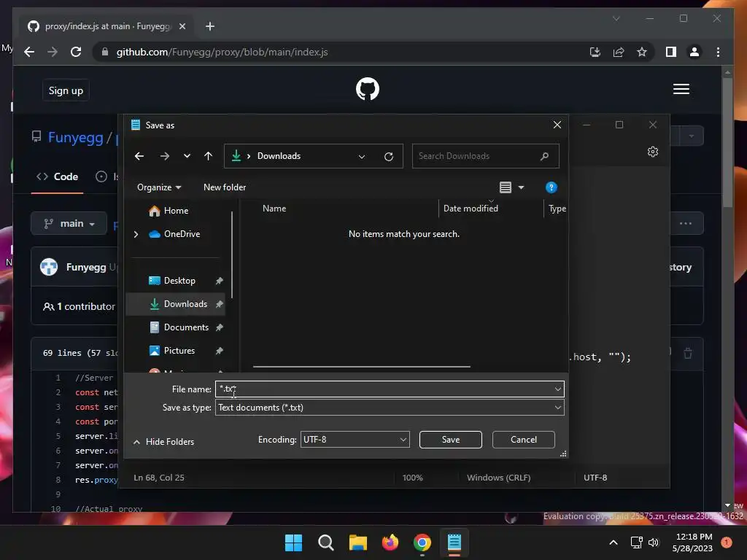This screenshot has width=747, height=560.
Task: Unpin Desktop using its pin icon
Action: (219, 281)
